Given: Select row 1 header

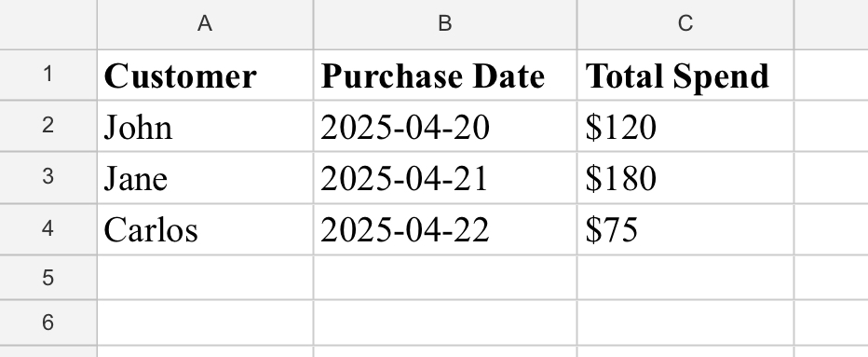Looking at the screenshot, I should 48,76.
